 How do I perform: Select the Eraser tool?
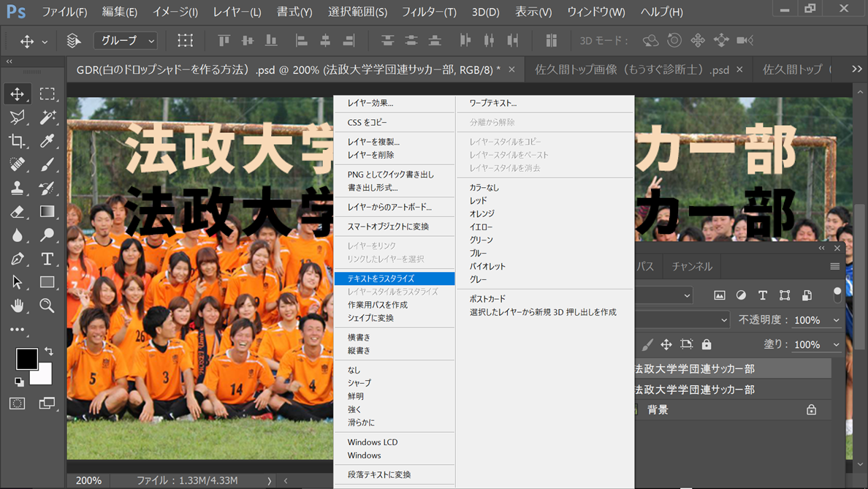[x=17, y=211]
